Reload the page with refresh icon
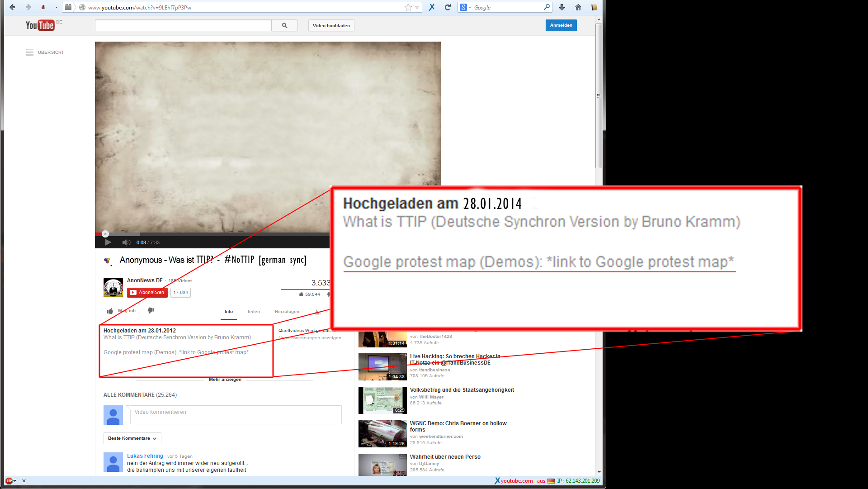The image size is (868, 489). click(x=448, y=7)
